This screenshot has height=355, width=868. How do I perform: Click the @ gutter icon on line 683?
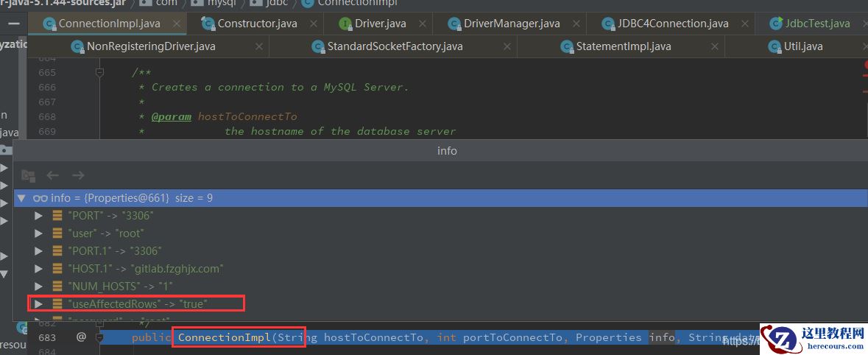tap(82, 337)
